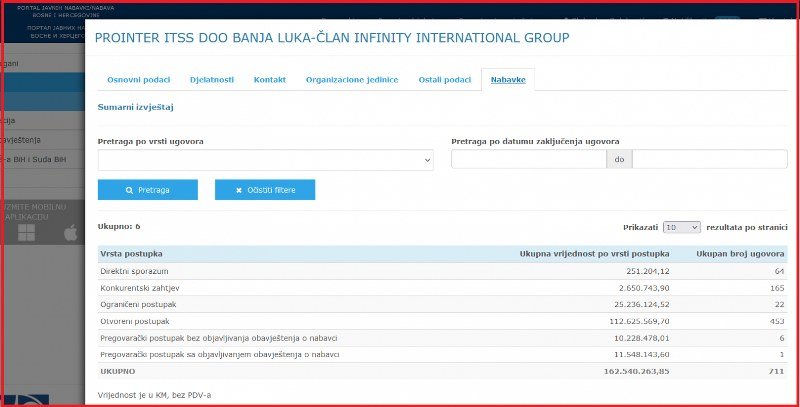Click the Ukupan broj ugovora column header
This screenshot has width=800, height=407.
pyautogui.click(x=738, y=254)
